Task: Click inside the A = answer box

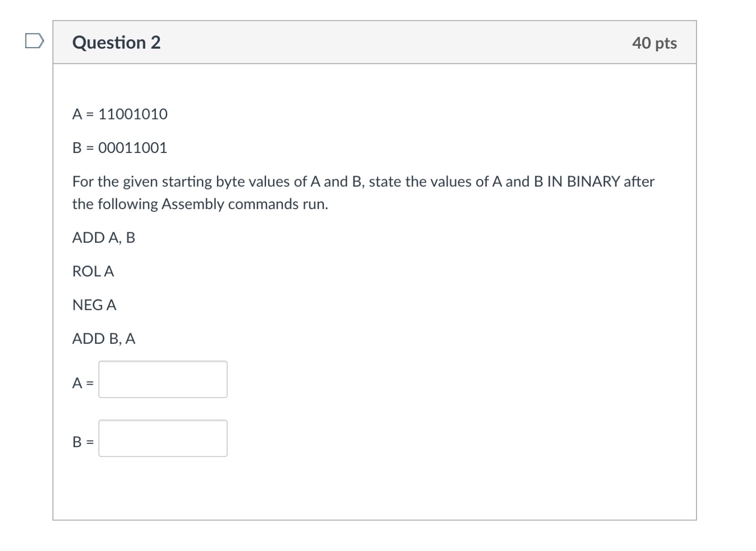Action: pyautogui.click(x=163, y=379)
